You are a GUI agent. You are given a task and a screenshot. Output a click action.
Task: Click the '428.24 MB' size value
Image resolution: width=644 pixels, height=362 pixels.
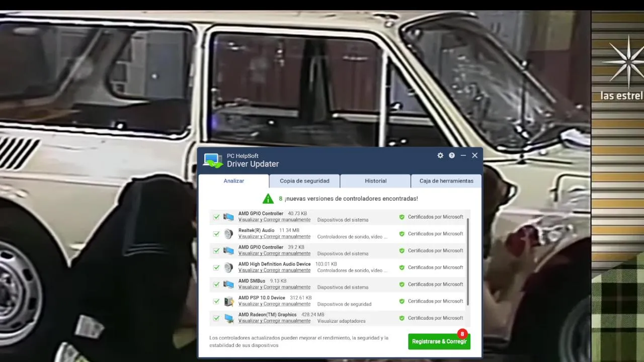(312, 315)
